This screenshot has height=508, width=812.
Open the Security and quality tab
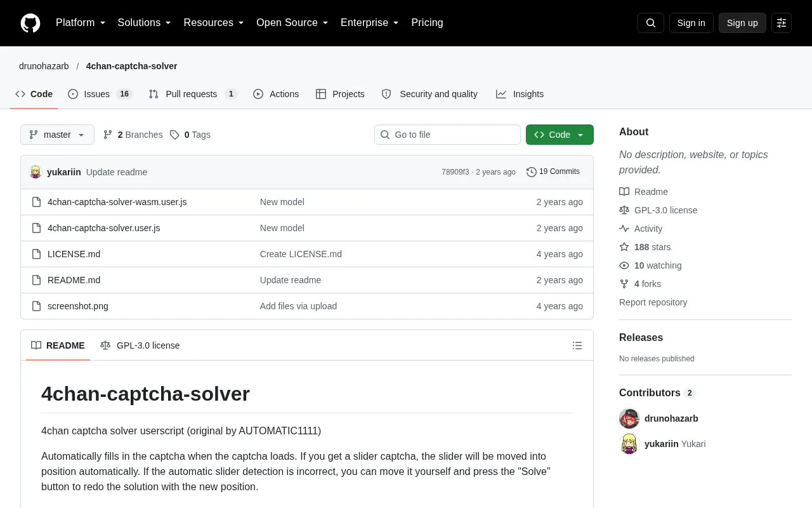429,94
